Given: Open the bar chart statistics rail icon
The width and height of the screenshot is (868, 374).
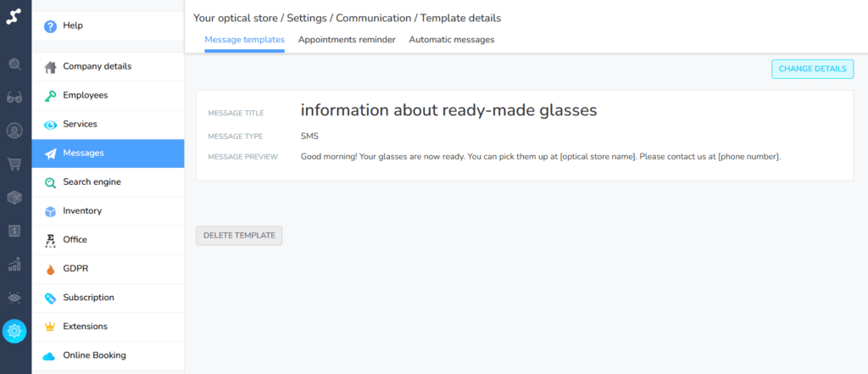Looking at the screenshot, I should pos(14,265).
